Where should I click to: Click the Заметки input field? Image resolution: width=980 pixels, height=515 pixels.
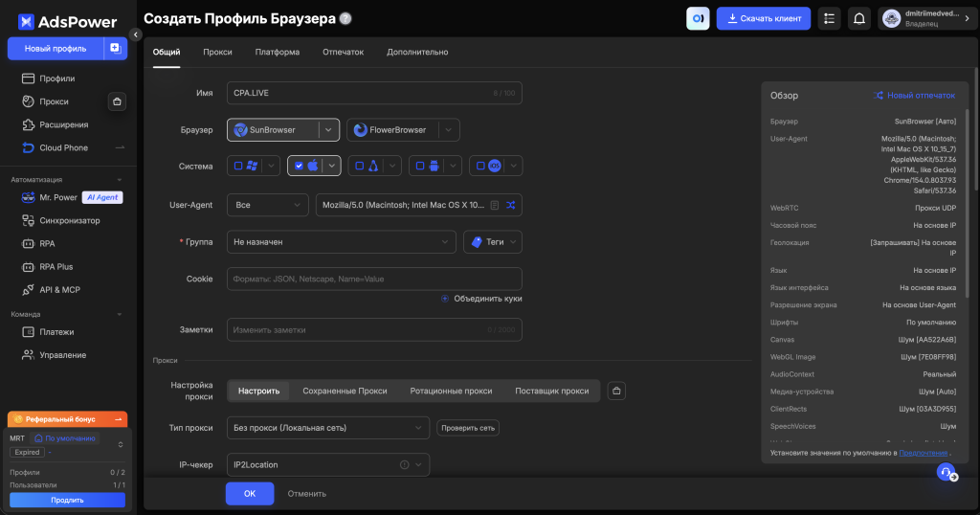pyautogui.click(x=374, y=329)
